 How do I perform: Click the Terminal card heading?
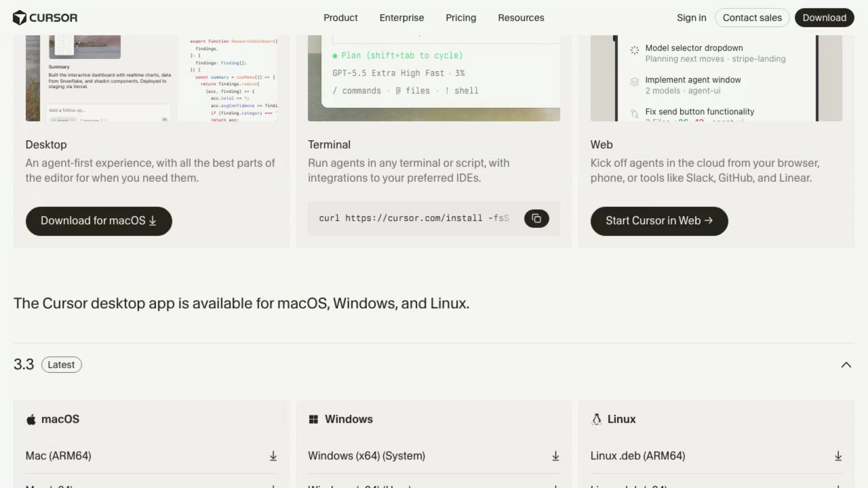[x=329, y=145]
